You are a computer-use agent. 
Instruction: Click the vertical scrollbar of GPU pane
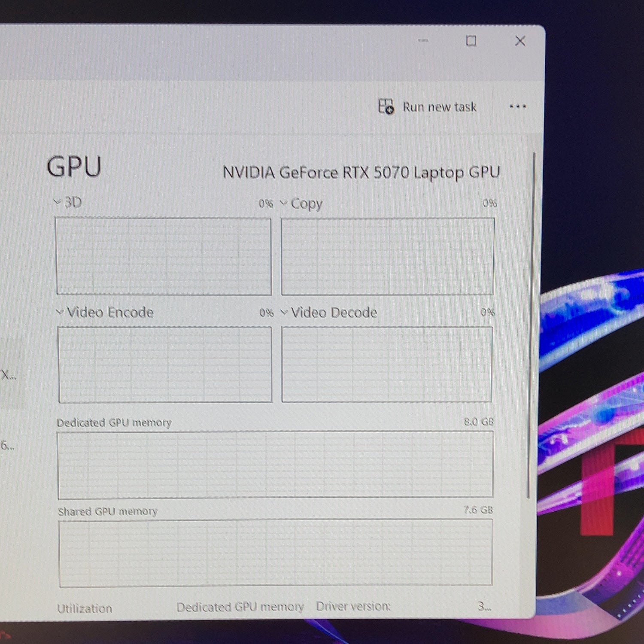(532, 325)
